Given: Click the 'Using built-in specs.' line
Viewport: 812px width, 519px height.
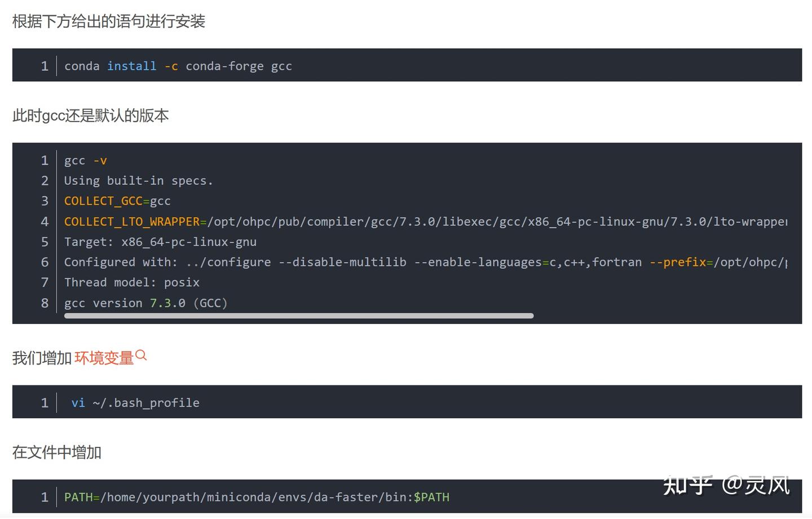Looking at the screenshot, I should pyautogui.click(x=138, y=181).
